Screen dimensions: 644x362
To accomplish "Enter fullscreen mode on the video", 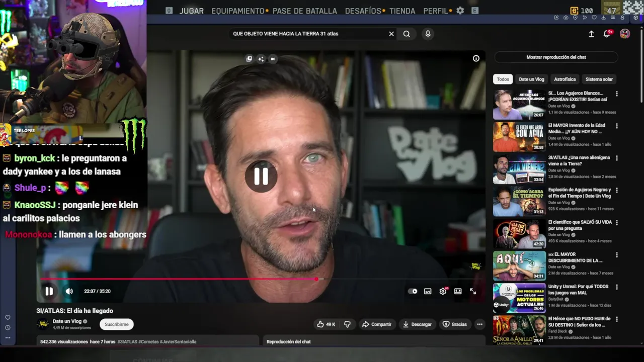I will (x=473, y=291).
